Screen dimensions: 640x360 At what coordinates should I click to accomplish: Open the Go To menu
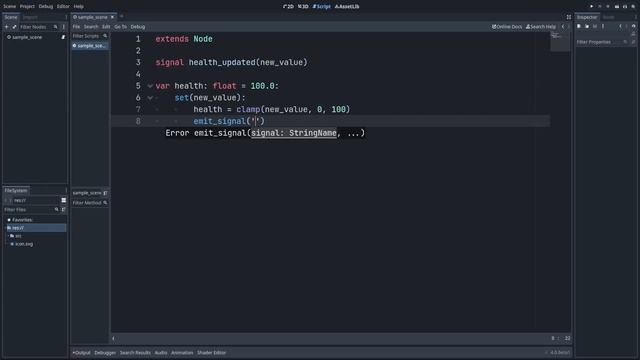click(120, 27)
